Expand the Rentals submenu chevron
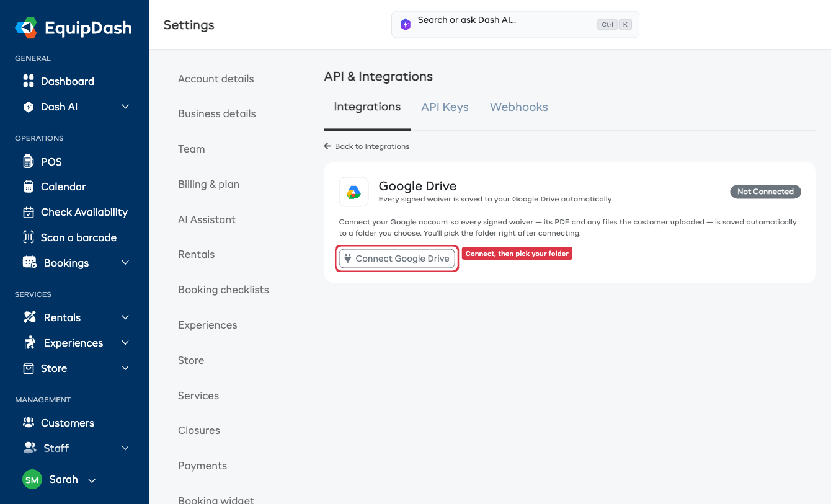Screen dimensions: 831x504 pos(125,317)
